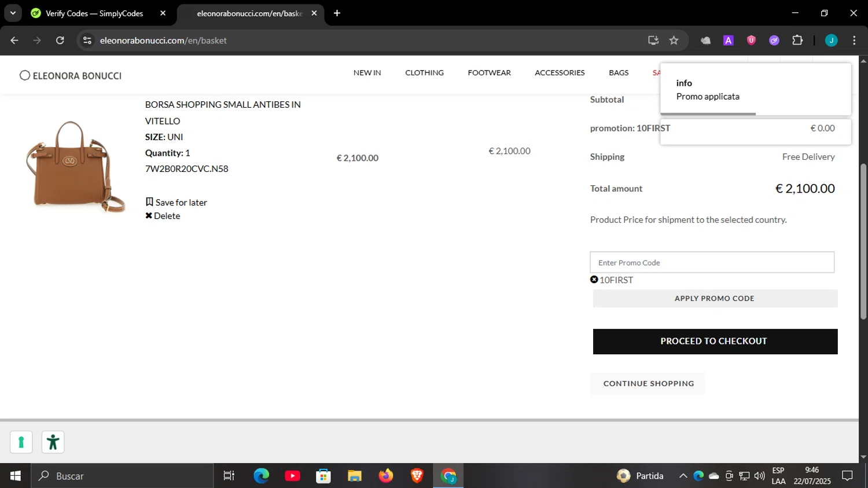Proceed to checkout
The height and width of the screenshot is (488, 868).
coord(715,342)
